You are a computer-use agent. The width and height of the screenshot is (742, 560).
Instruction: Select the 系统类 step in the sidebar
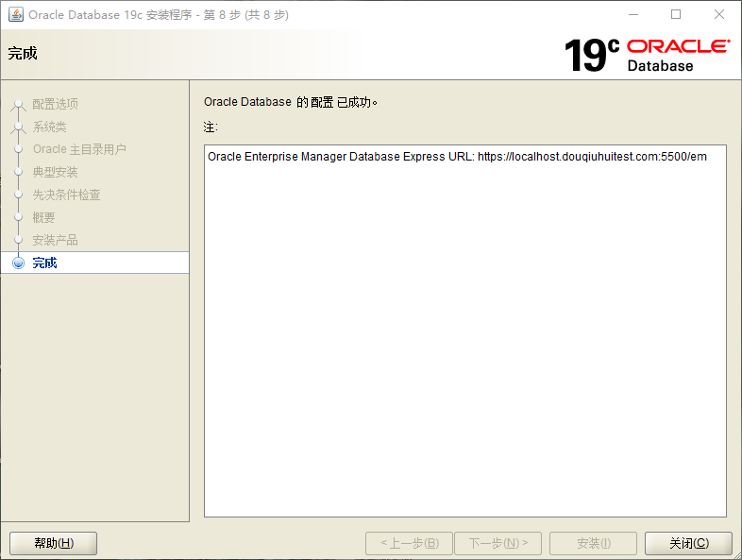[50, 127]
